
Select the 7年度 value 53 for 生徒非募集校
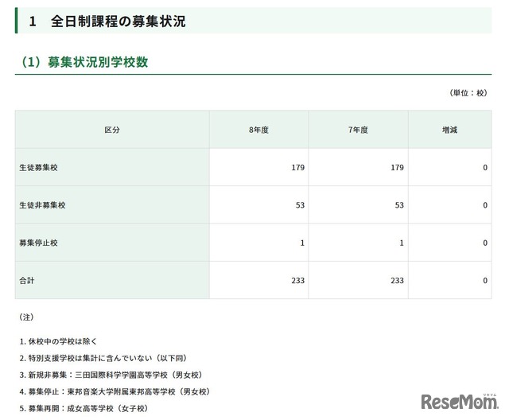point(398,205)
